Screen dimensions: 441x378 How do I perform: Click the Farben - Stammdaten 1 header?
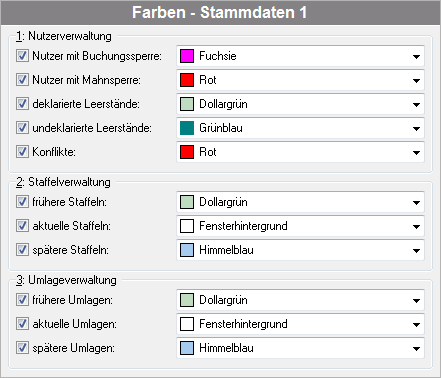(x=220, y=13)
